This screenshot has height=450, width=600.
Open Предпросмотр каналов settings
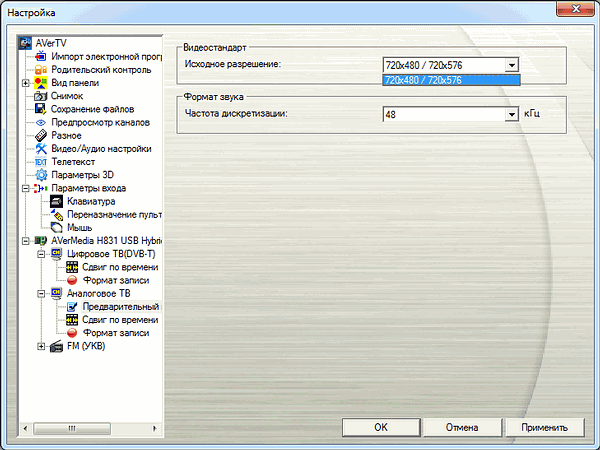pyautogui.click(x=100, y=122)
